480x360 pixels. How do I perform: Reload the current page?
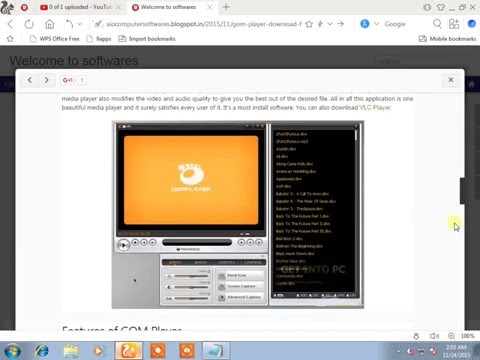[29, 24]
